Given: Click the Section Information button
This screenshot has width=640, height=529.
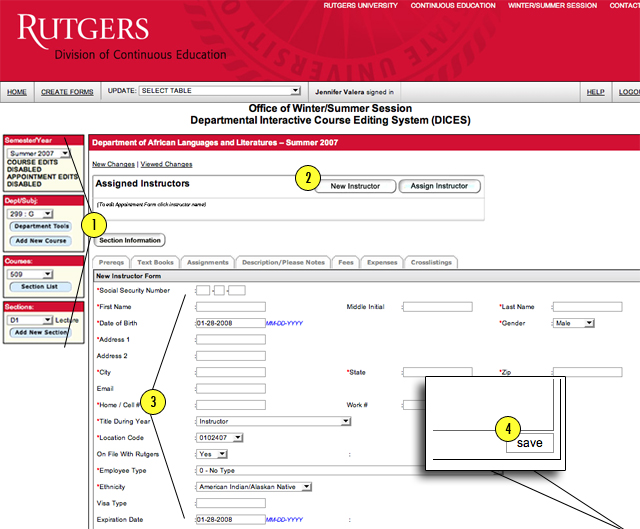Looking at the screenshot, I should pyautogui.click(x=130, y=240).
